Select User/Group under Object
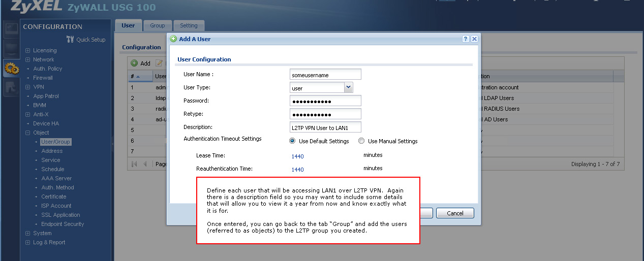This screenshot has height=261, width=644. (56, 142)
